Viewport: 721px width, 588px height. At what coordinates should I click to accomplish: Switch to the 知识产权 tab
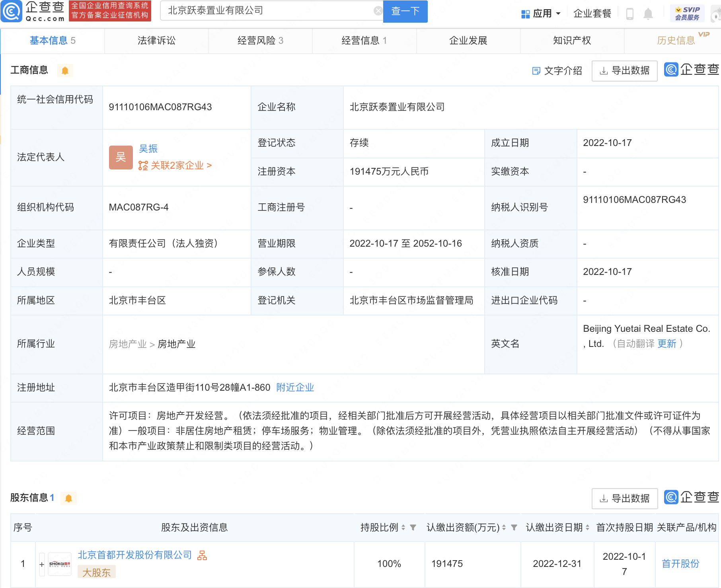click(x=572, y=41)
